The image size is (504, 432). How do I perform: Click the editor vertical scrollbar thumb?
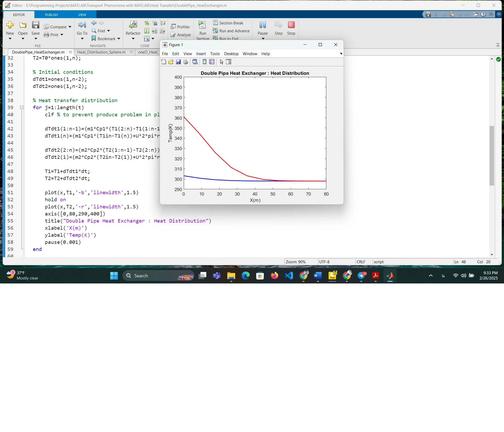click(492, 155)
